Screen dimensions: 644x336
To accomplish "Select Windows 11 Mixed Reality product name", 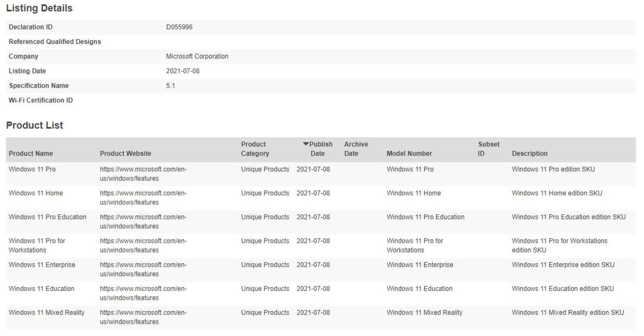I will [46, 312].
